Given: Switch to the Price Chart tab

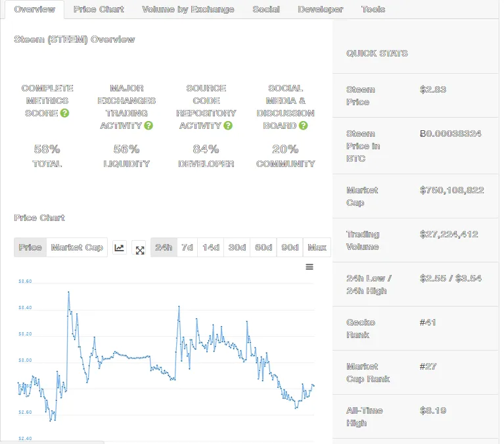Looking at the screenshot, I should (x=99, y=9).
